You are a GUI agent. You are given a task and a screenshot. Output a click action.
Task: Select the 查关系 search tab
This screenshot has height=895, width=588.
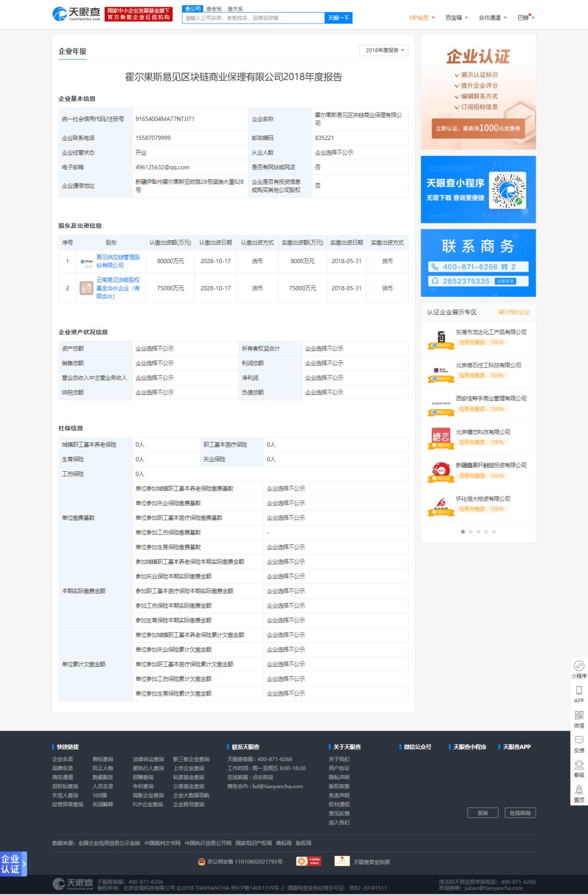(x=235, y=9)
